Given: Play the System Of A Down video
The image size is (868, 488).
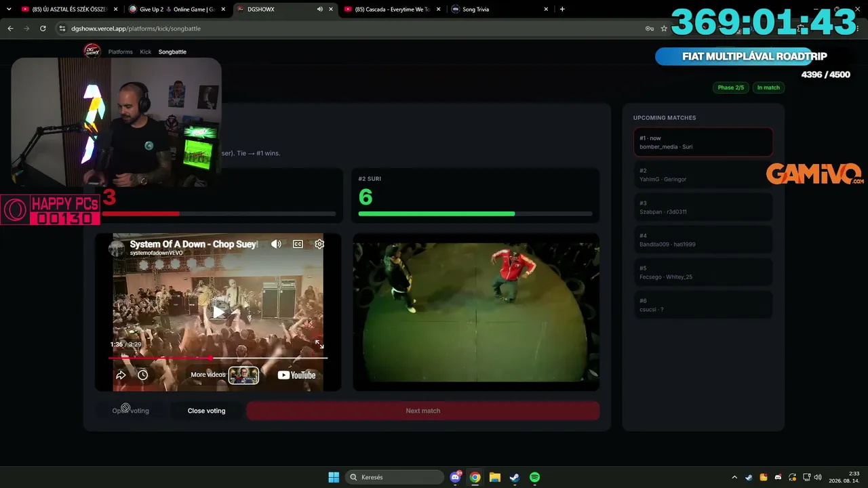Looking at the screenshot, I should click(x=218, y=311).
